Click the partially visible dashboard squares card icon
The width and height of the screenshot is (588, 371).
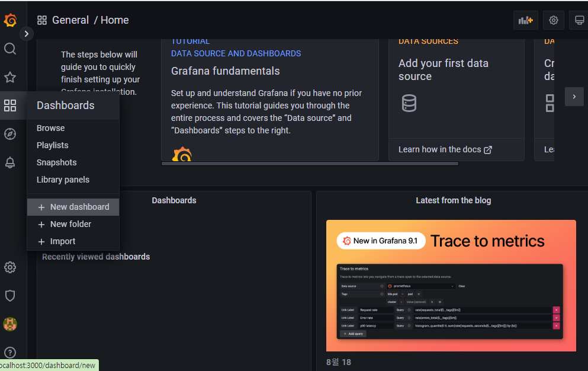tap(550, 103)
